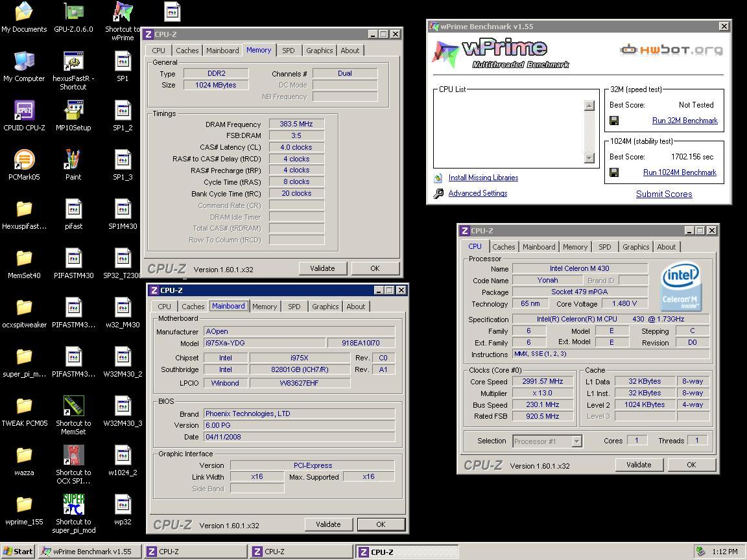Open the My Documents desktop icon
This screenshot has width=747, height=560.
pyautogui.click(x=24, y=17)
